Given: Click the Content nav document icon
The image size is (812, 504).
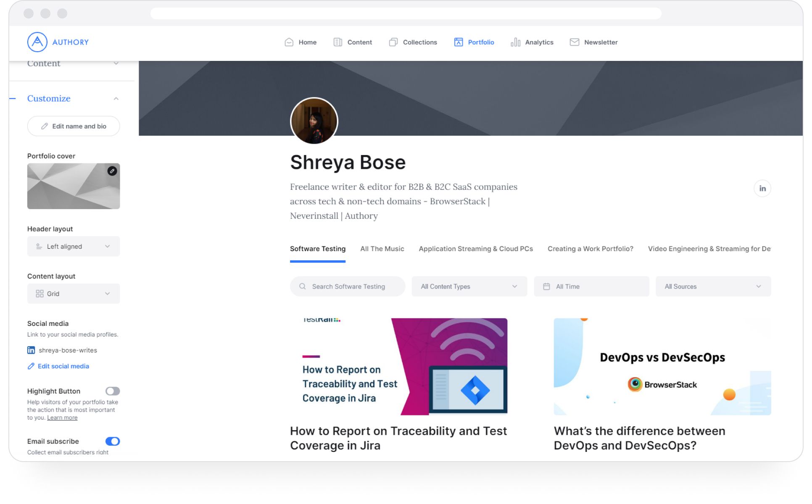Looking at the screenshot, I should 337,42.
